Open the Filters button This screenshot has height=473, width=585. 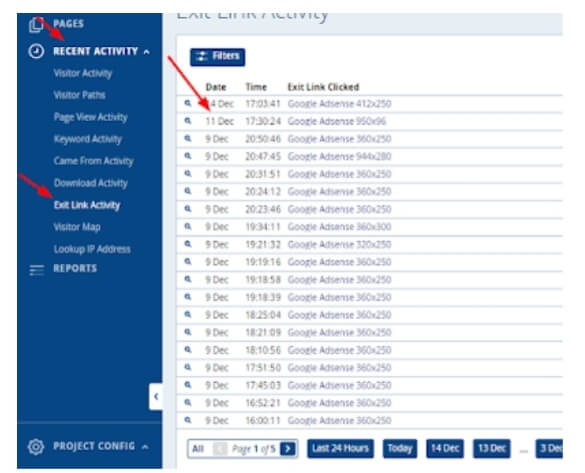coord(218,57)
